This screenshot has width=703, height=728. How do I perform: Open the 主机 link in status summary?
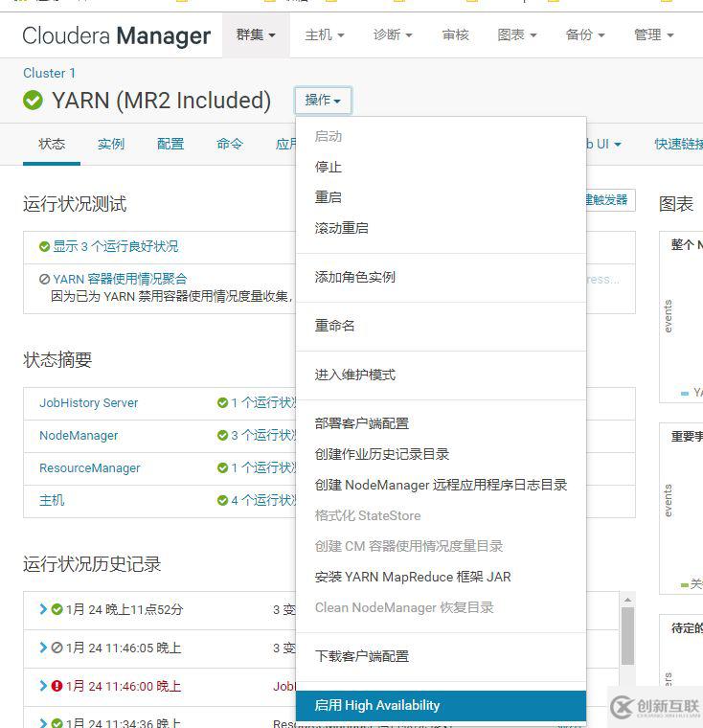52,500
